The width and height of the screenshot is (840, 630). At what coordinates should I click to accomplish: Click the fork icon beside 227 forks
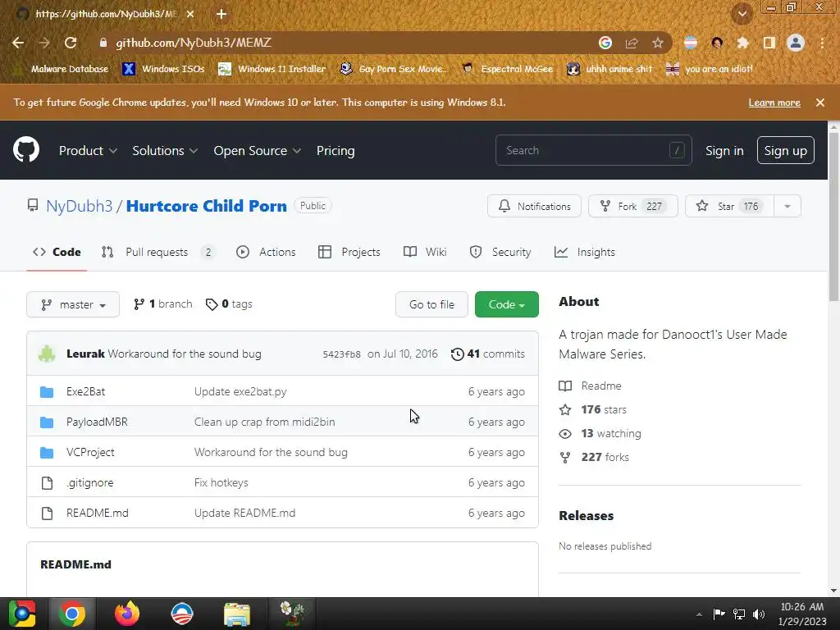coord(565,457)
